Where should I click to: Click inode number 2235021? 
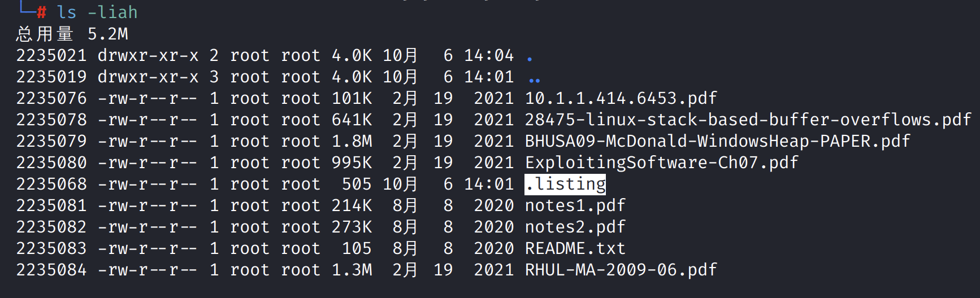(x=51, y=55)
